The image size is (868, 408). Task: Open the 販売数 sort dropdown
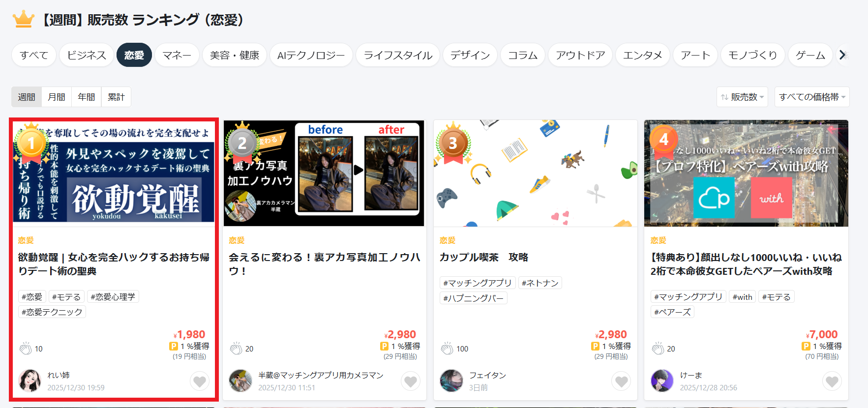click(742, 97)
